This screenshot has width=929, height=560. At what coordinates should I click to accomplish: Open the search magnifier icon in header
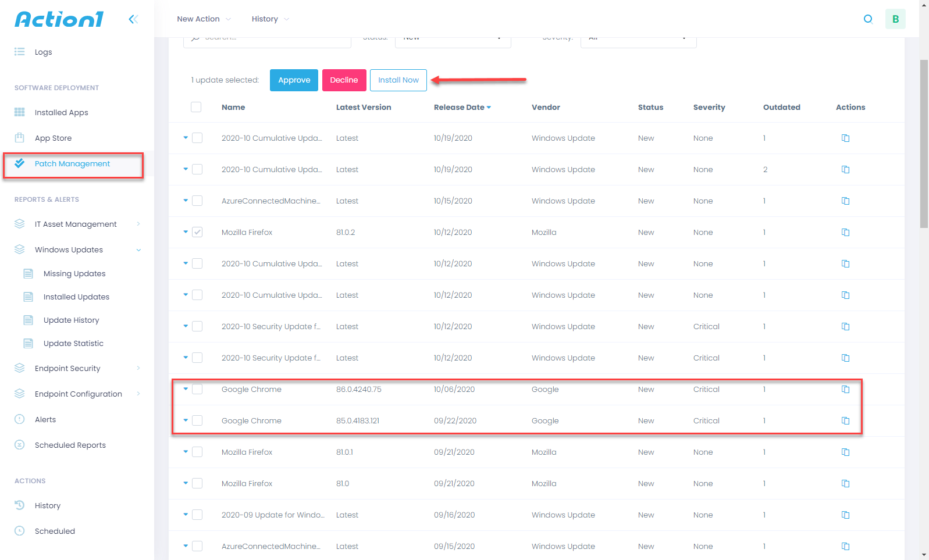pyautogui.click(x=868, y=19)
